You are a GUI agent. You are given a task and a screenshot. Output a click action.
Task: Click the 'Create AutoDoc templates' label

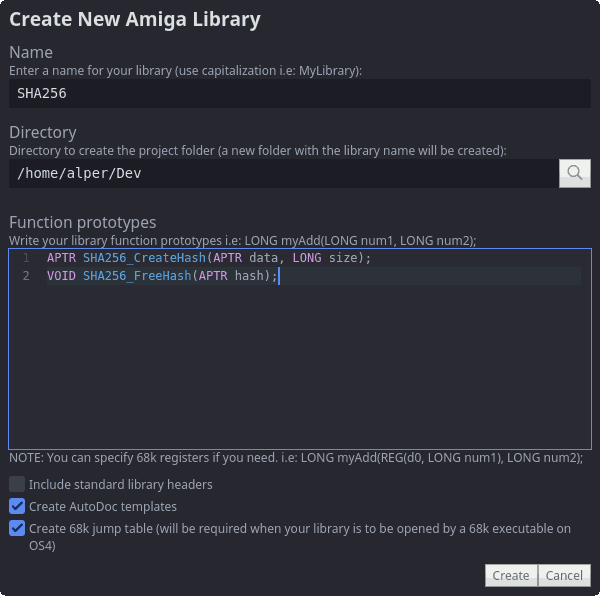tap(103, 506)
